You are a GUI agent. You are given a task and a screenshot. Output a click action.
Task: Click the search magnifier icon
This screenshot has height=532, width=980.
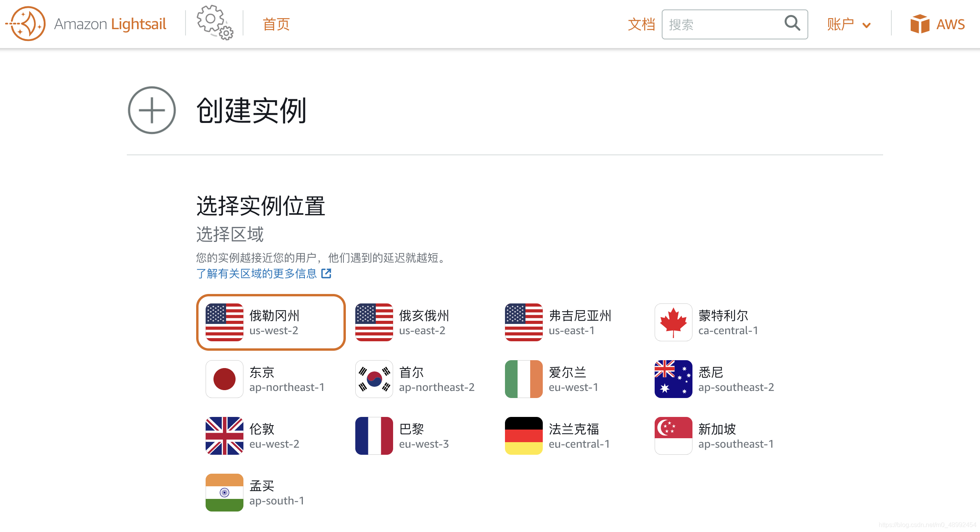pos(792,23)
